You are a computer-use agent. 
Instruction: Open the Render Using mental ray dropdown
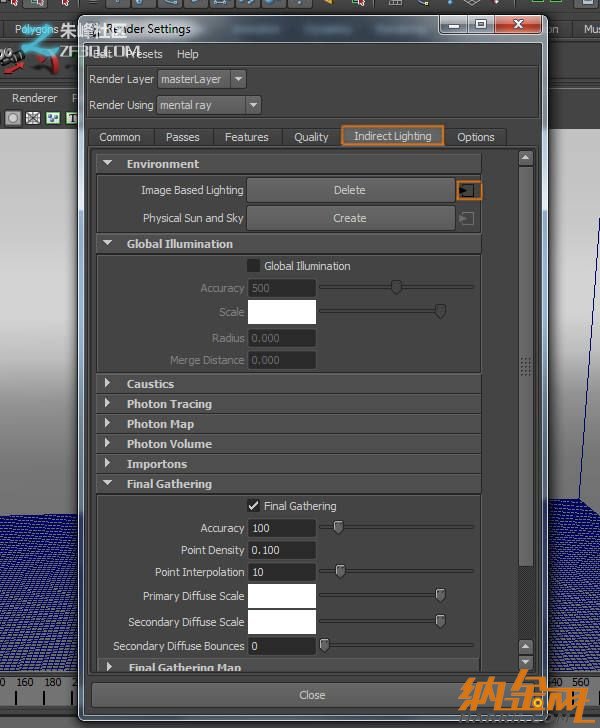[208, 105]
